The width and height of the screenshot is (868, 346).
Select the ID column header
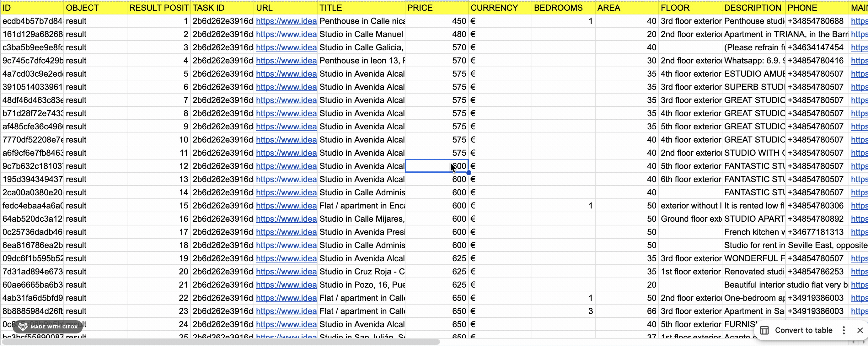[32, 8]
